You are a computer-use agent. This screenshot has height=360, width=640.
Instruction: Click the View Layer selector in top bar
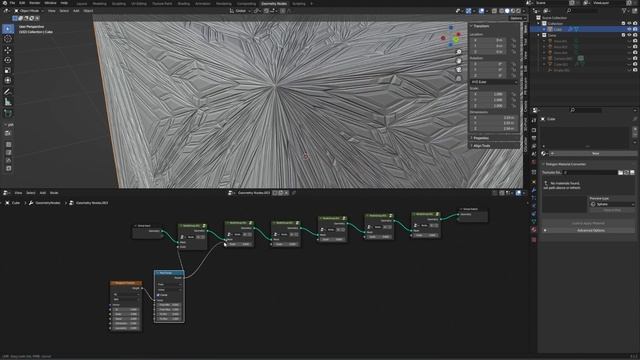click(608, 3)
